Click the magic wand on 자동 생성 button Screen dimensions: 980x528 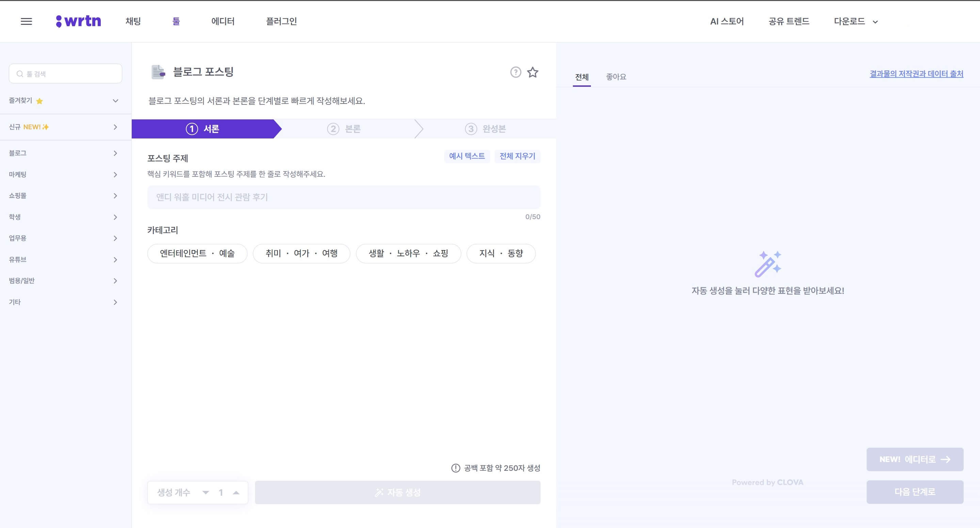379,492
